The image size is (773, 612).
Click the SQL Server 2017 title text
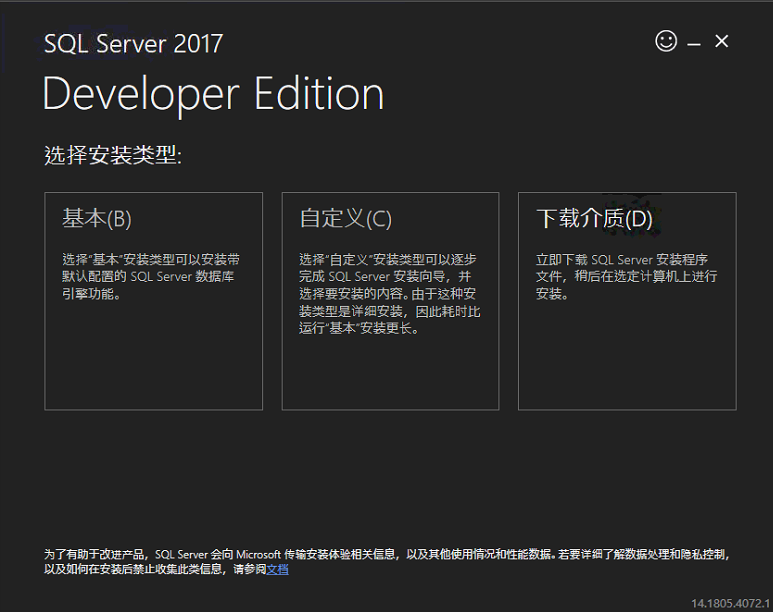coord(134,43)
